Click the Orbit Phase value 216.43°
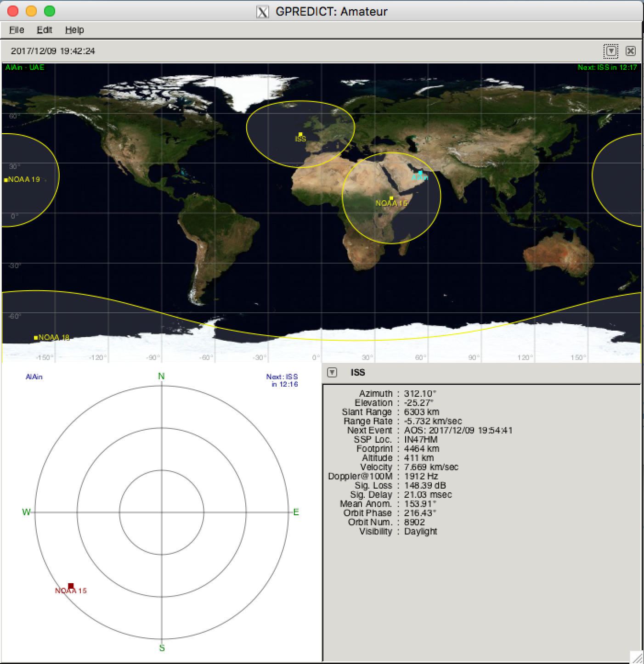This screenshot has width=644, height=664. click(420, 513)
